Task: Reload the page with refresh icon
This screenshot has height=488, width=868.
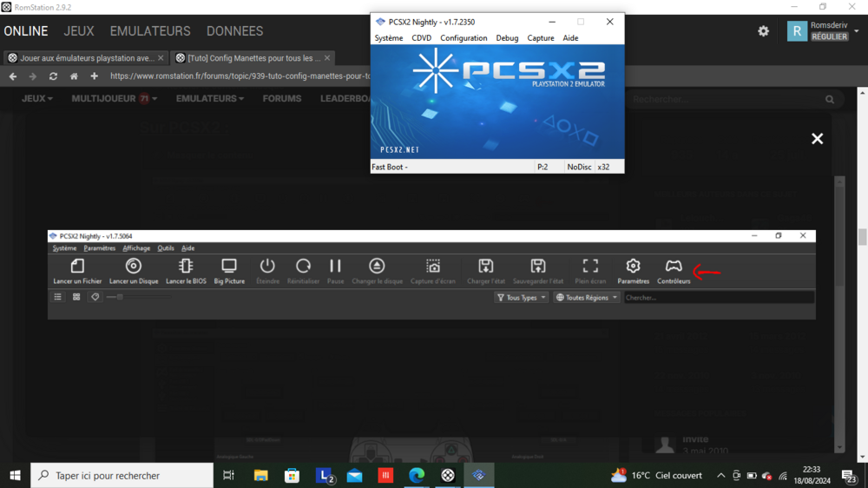Action: [53, 76]
